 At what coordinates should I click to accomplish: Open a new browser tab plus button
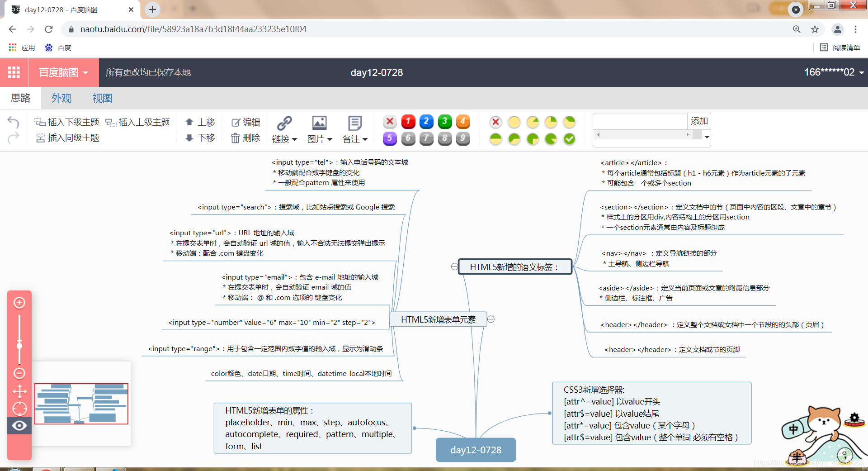[152, 9]
